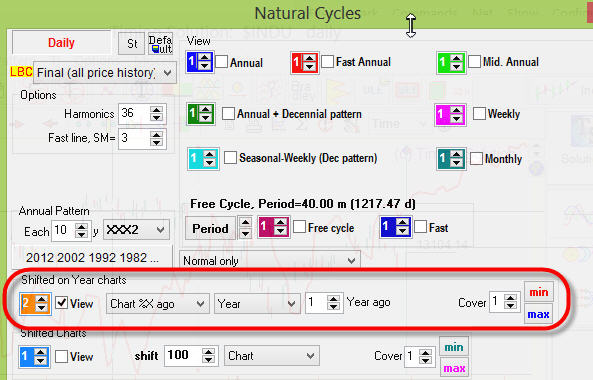Click the dark green Annual + Decennial color box
This screenshot has height=380, width=593.
point(193,114)
